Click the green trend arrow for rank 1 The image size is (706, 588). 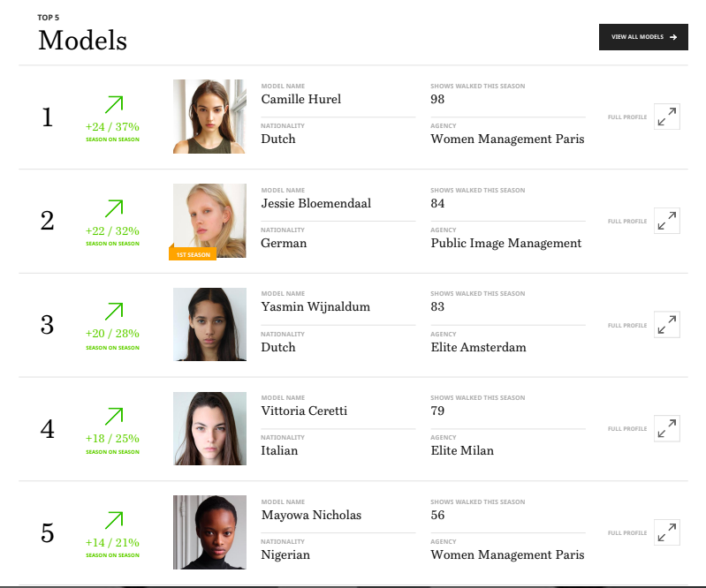point(113,105)
